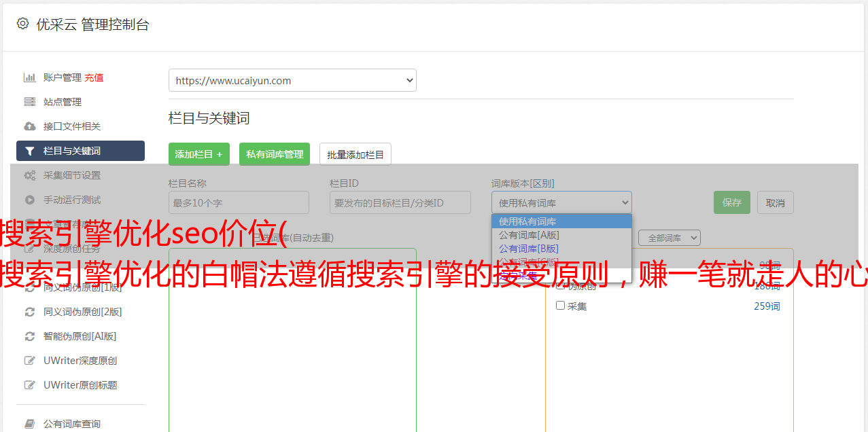Choose the 使用私有词库 option in the list

pyautogui.click(x=561, y=221)
